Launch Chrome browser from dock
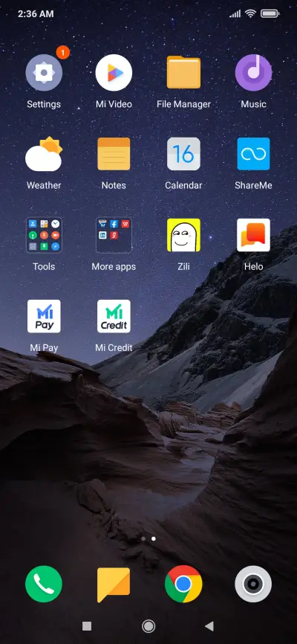 [183, 584]
